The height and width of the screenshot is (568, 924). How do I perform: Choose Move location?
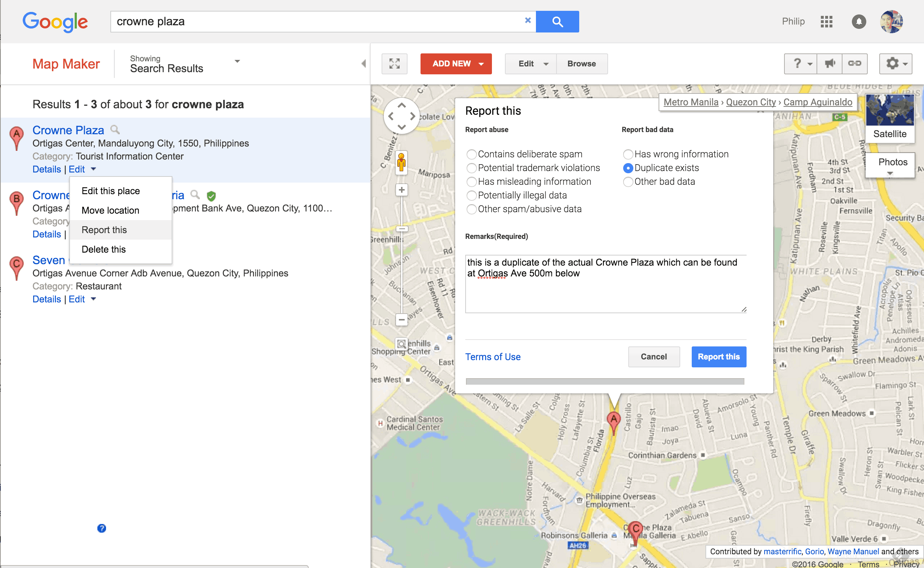pos(121,210)
